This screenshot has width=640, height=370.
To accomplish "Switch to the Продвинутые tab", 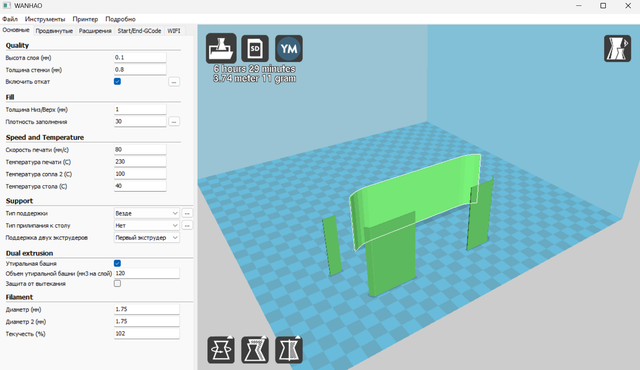I will (x=54, y=31).
